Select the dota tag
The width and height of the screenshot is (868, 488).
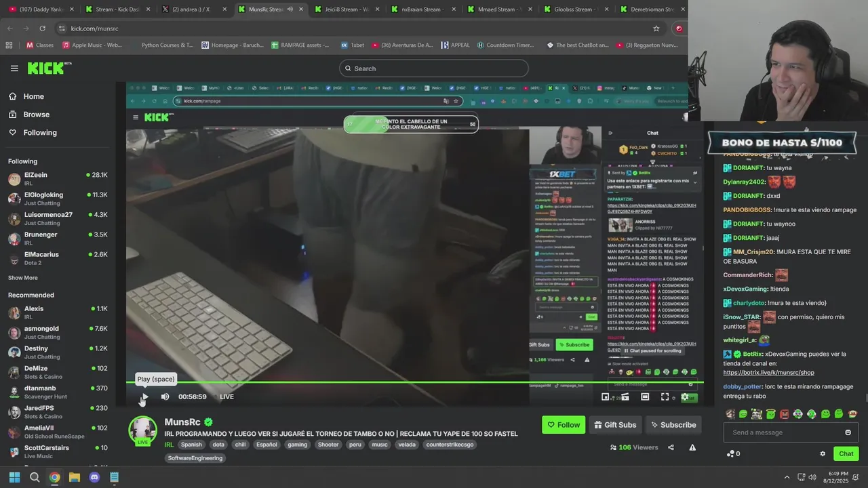pyautogui.click(x=218, y=445)
